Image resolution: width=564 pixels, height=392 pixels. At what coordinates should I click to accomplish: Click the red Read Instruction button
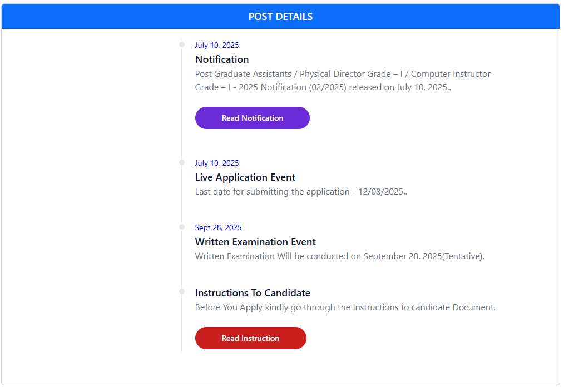point(251,338)
